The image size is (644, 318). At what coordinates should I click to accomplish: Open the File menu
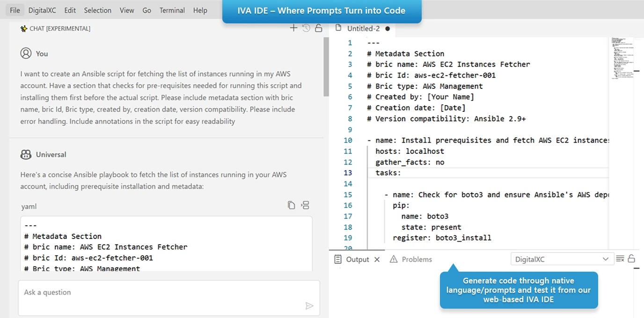click(x=15, y=10)
